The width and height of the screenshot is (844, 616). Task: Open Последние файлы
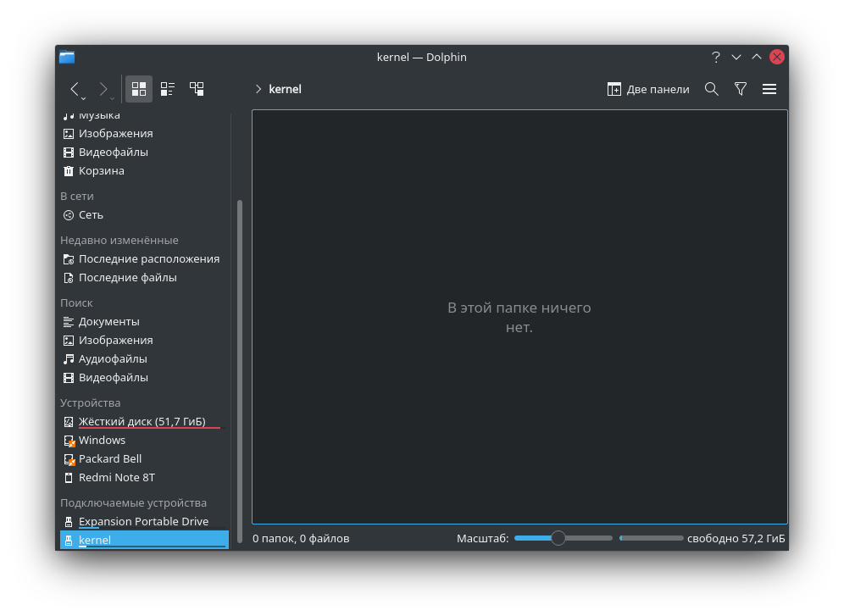point(144,278)
